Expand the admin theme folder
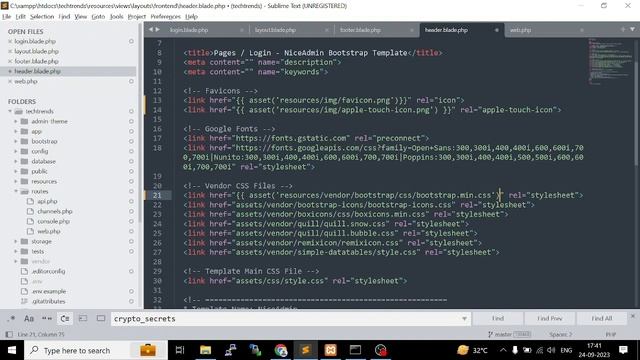The height and width of the screenshot is (360, 640). (16, 121)
